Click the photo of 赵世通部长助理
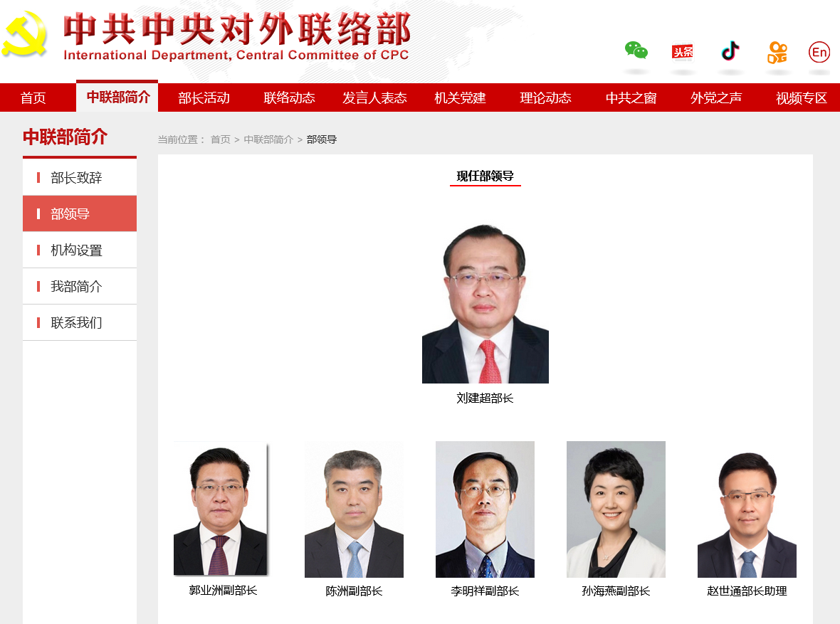This screenshot has height=624, width=840. [x=747, y=509]
